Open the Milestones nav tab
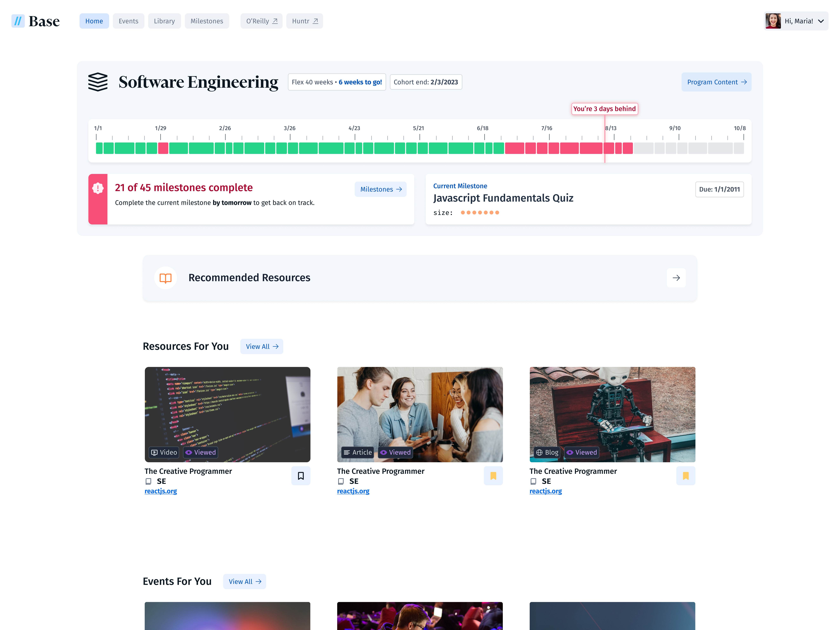Viewport: 840px width, 630px height. [207, 21]
